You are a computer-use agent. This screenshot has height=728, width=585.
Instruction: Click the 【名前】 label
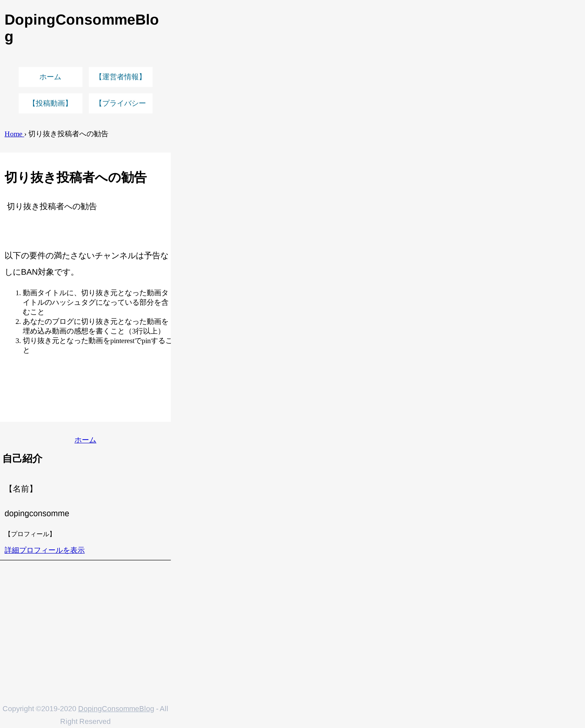tap(21, 489)
